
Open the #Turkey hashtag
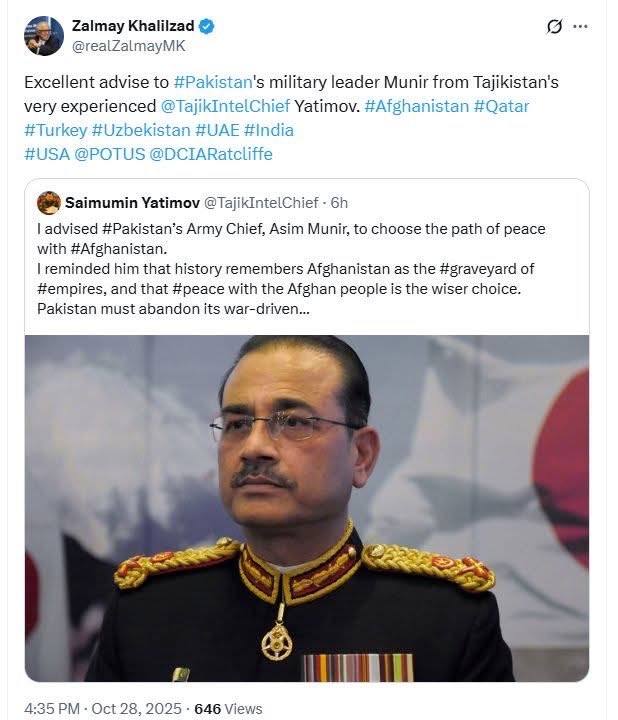coord(55,130)
